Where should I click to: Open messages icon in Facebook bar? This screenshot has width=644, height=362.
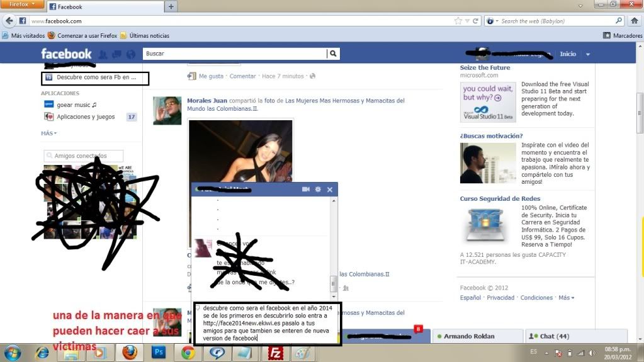pos(116,54)
